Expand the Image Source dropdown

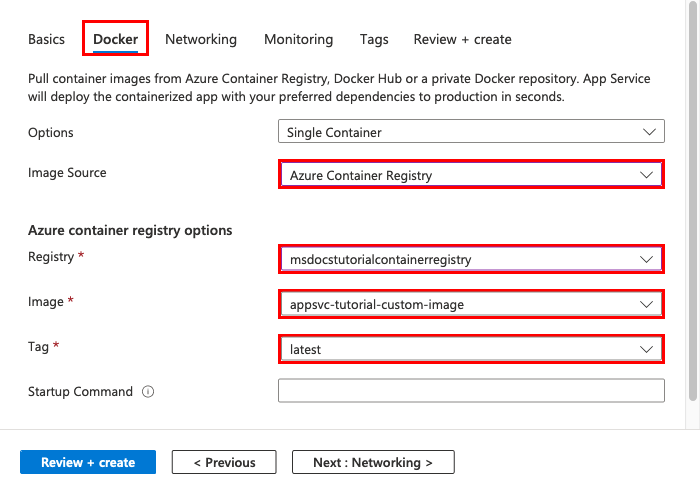tap(645, 175)
